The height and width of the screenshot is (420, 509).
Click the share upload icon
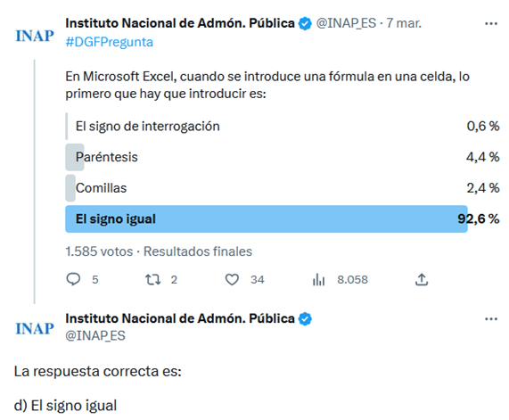422,279
